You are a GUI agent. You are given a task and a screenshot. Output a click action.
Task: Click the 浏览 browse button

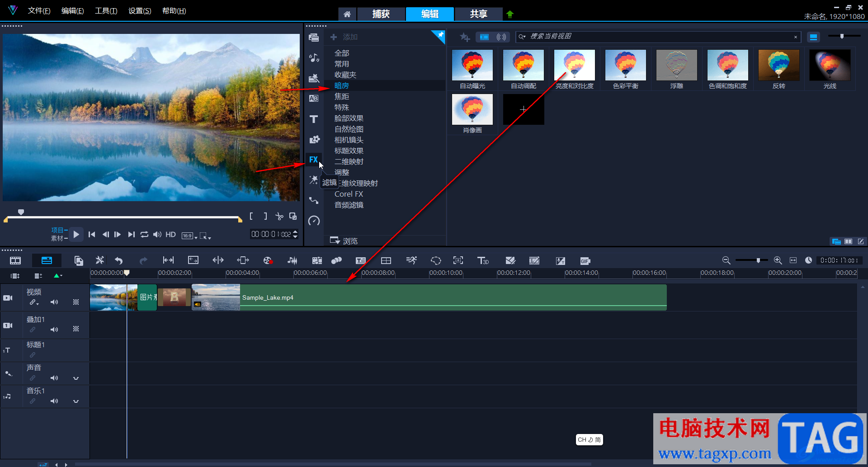(344, 241)
